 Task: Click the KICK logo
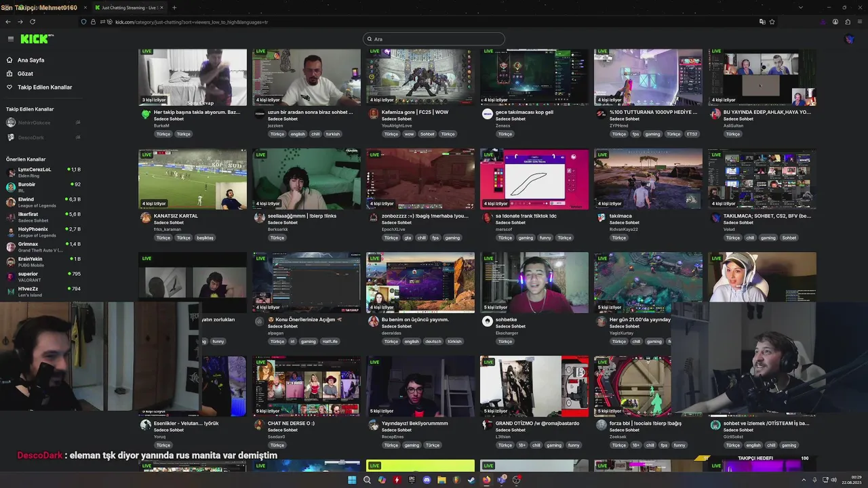click(x=37, y=39)
